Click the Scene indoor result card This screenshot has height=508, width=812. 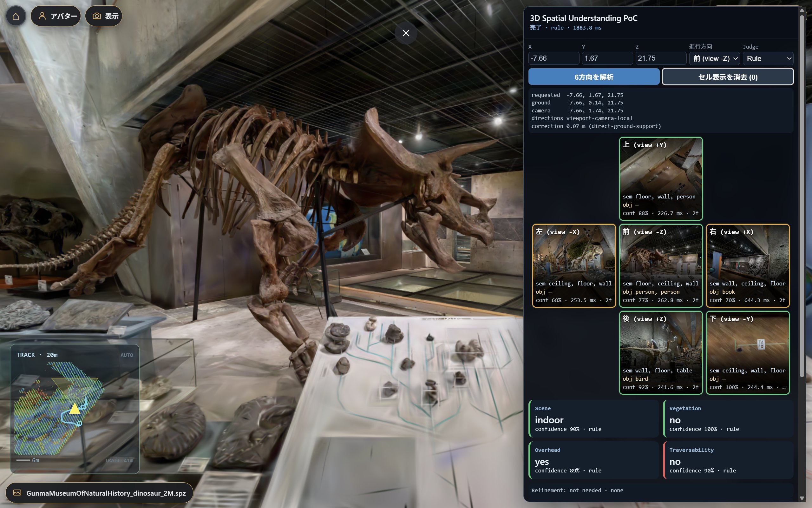(594, 418)
